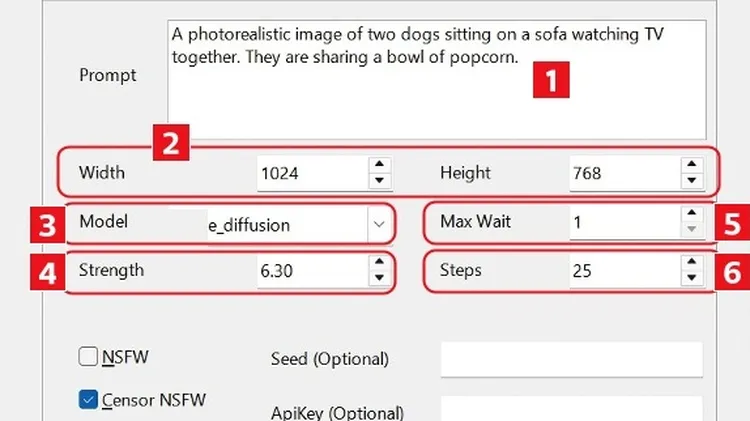Click the Width increase arrow
The width and height of the screenshot is (750, 421).
(379, 164)
